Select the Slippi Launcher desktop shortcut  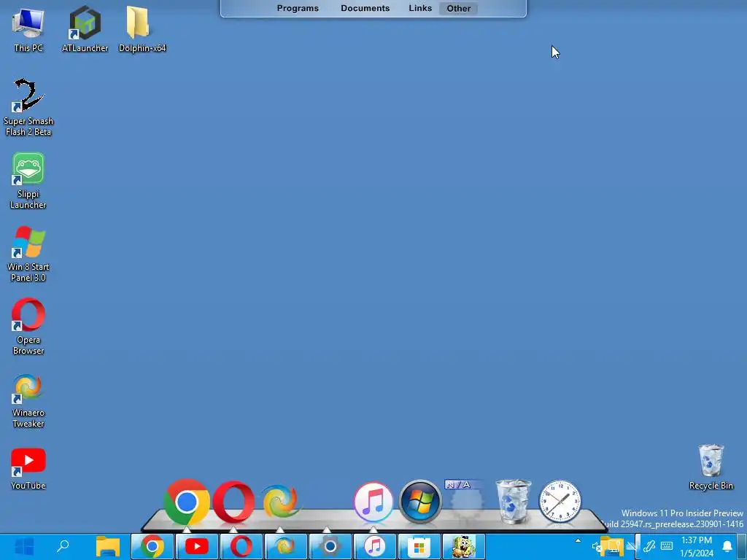click(x=28, y=181)
